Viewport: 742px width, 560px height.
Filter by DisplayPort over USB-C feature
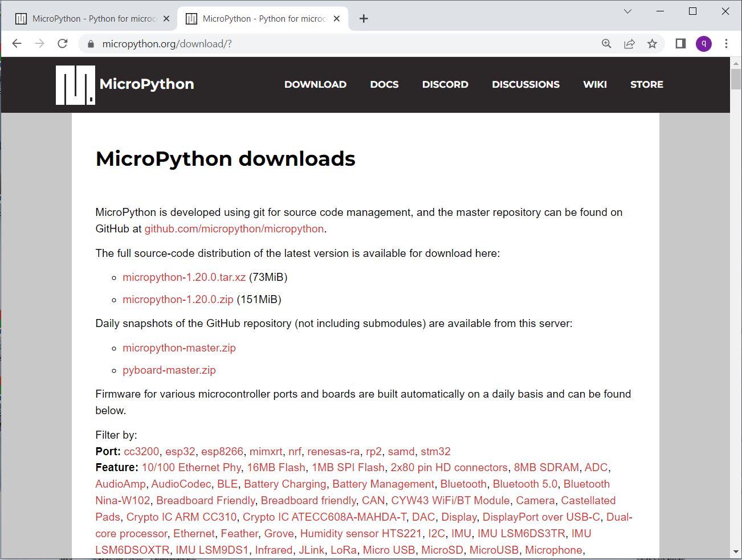[541, 517]
